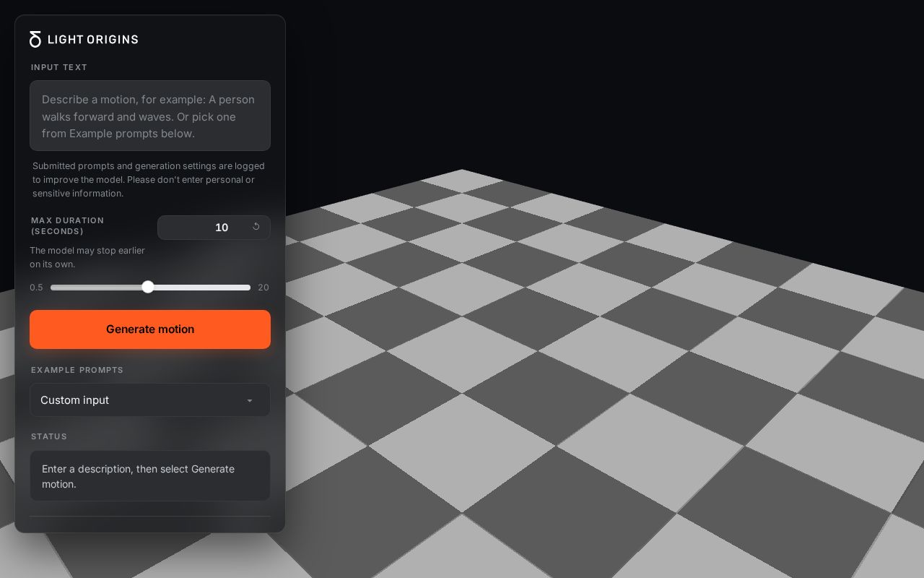Click the slider minimum value 0.5
The image size is (924, 578).
point(36,288)
